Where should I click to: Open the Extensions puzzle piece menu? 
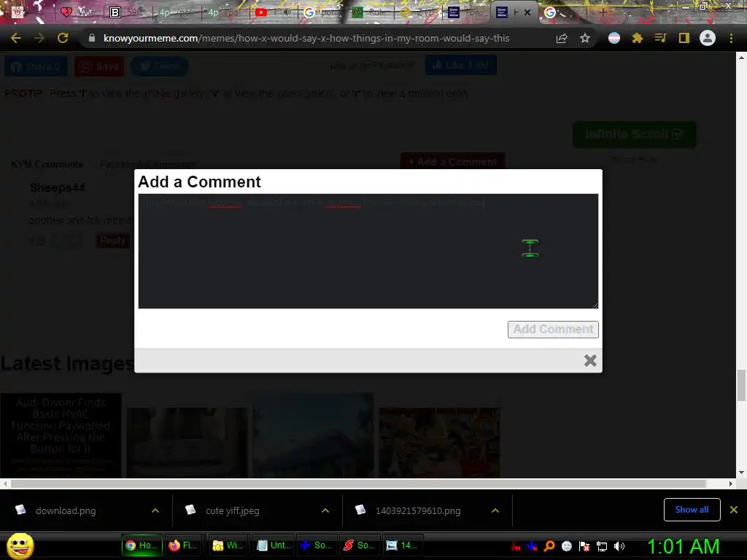pos(637,38)
